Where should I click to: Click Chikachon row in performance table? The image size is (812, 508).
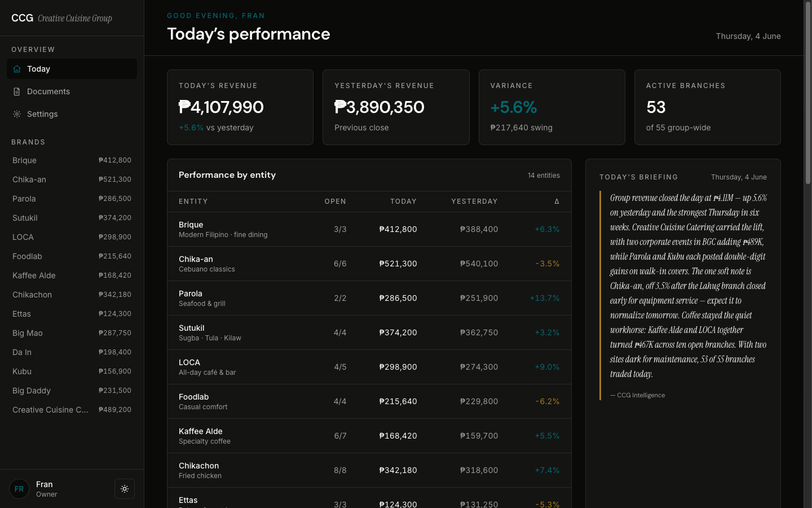point(369,470)
